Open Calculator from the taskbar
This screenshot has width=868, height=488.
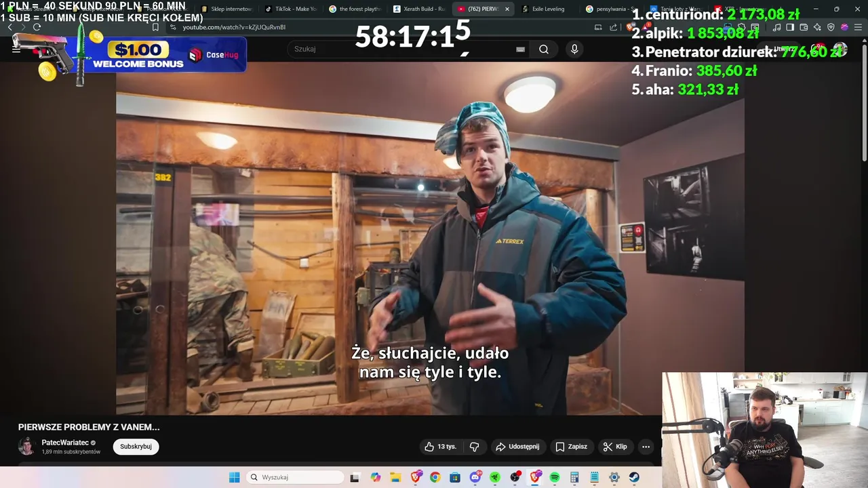[574, 477]
